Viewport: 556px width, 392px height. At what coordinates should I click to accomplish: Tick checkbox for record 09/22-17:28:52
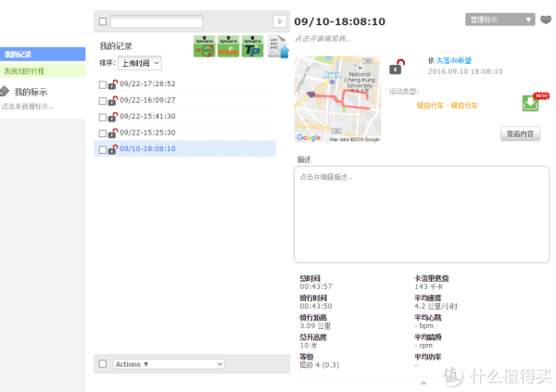(103, 84)
